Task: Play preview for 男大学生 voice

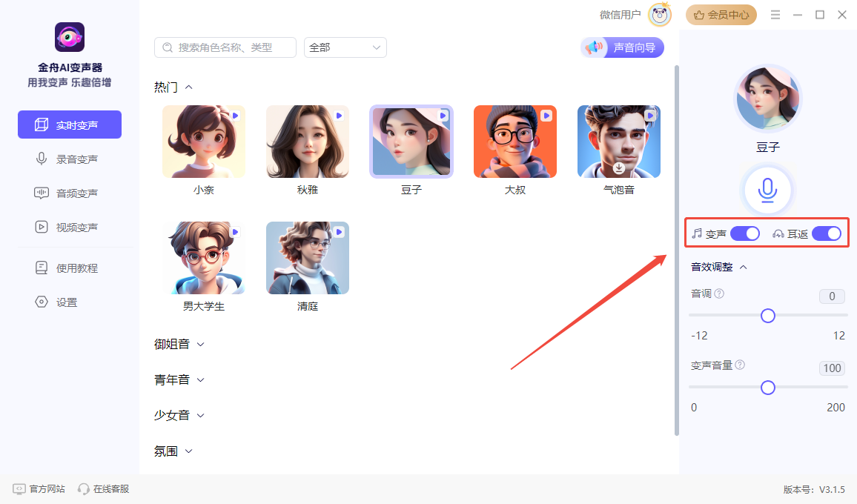Action: pos(235,232)
